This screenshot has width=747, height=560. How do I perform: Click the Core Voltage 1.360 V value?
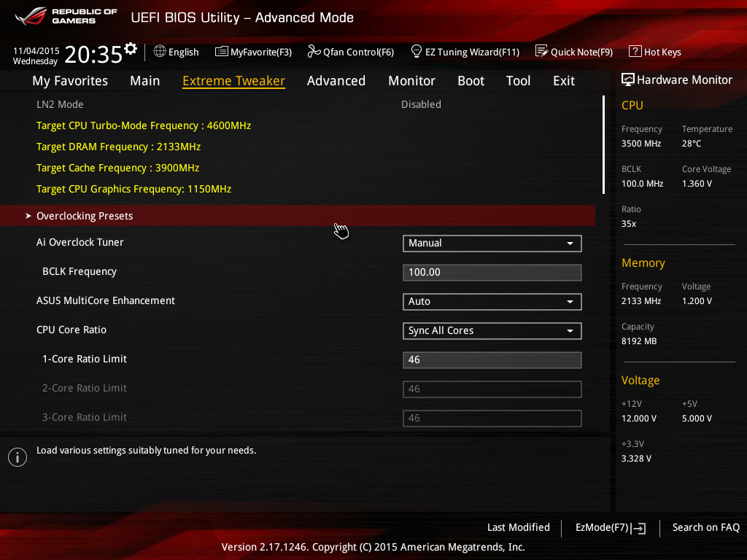coord(697,183)
